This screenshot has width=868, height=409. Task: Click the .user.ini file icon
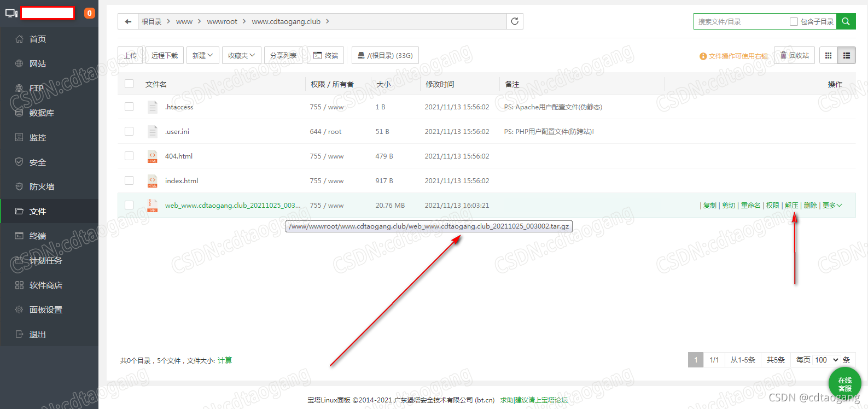click(153, 132)
